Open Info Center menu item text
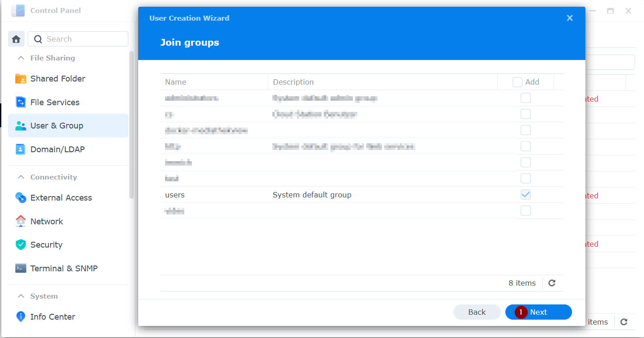Image resolution: width=644 pixels, height=338 pixels. [x=53, y=317]
